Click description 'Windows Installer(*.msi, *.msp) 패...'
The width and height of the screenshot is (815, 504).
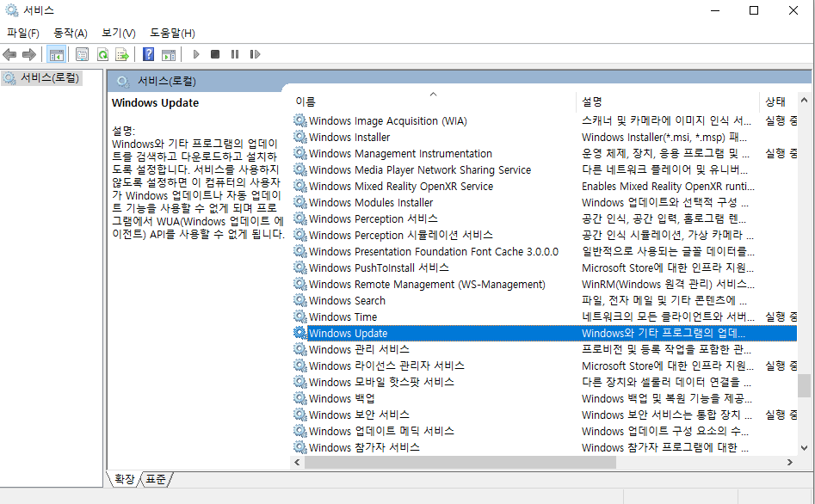click(x=664, y=137)
